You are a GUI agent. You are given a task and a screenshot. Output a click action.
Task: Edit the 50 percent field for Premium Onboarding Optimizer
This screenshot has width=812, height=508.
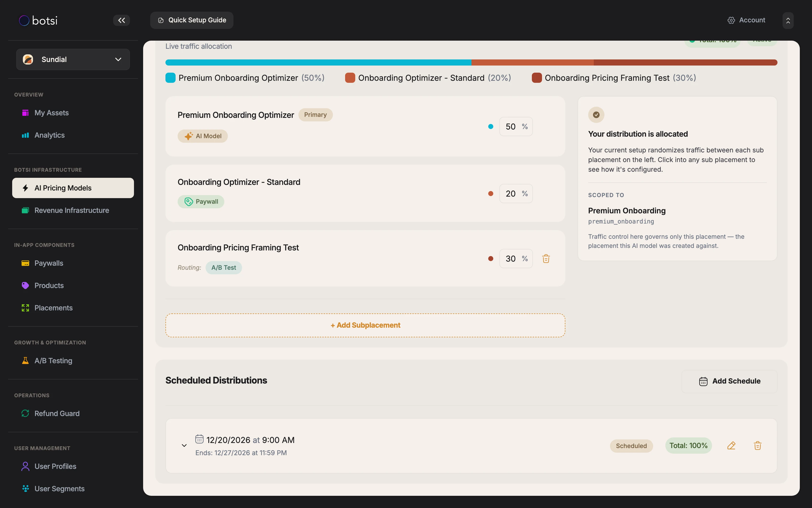(516, 127)
